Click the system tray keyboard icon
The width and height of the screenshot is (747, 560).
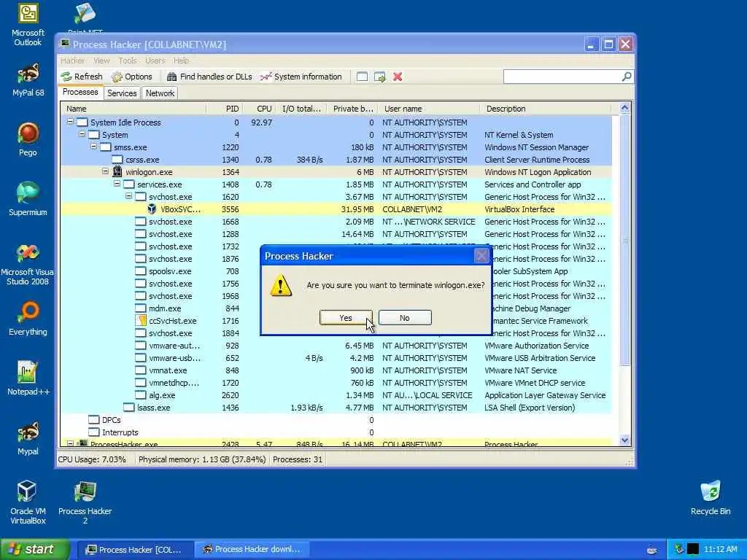pyautogui.click(x=651, y=550)
